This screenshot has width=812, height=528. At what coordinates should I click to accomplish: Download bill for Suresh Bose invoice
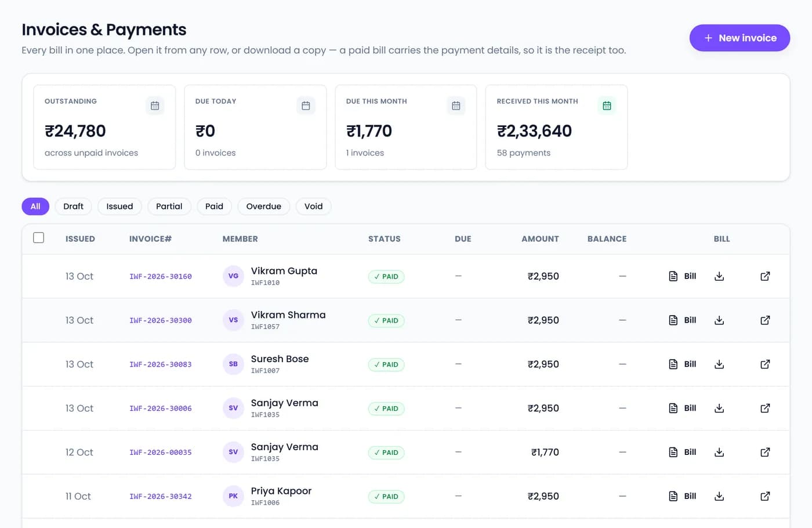click(x=719, y=364)
